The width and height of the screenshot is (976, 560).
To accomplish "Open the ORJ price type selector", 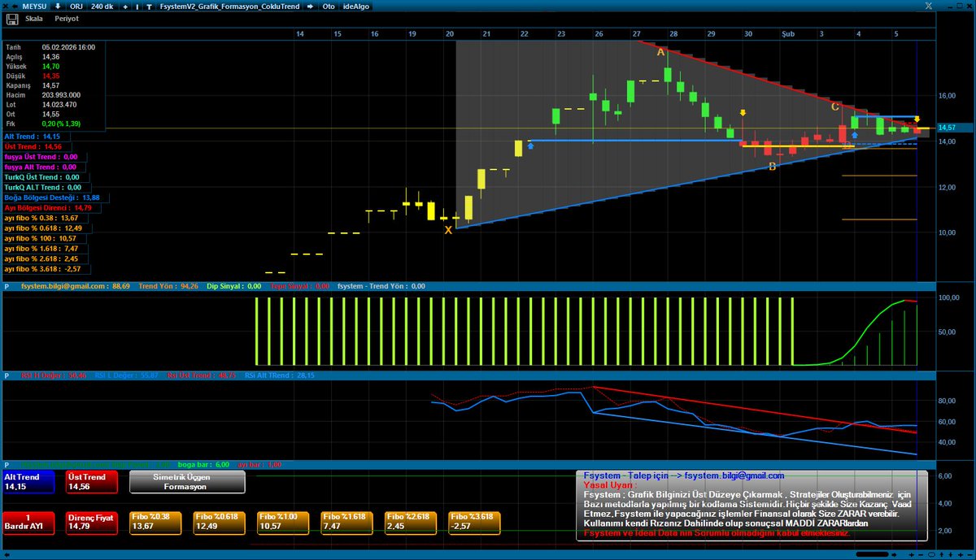I will 76,6.
